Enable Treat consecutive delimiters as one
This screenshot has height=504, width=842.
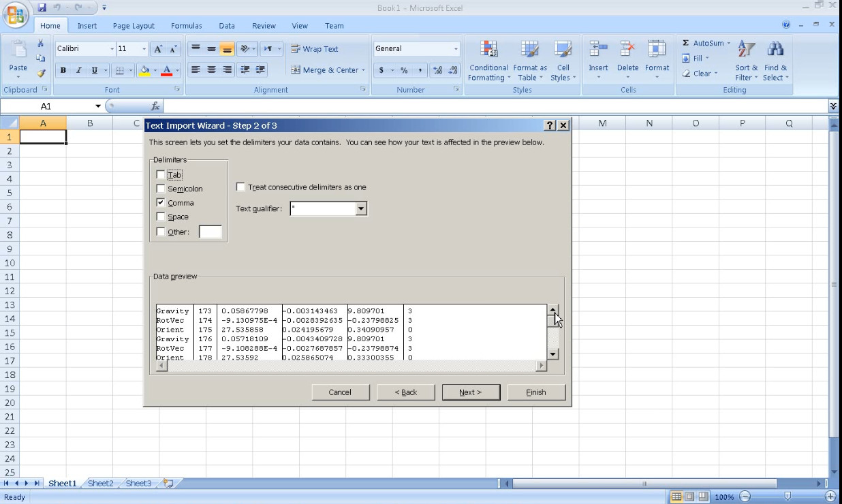click(240, 186)
